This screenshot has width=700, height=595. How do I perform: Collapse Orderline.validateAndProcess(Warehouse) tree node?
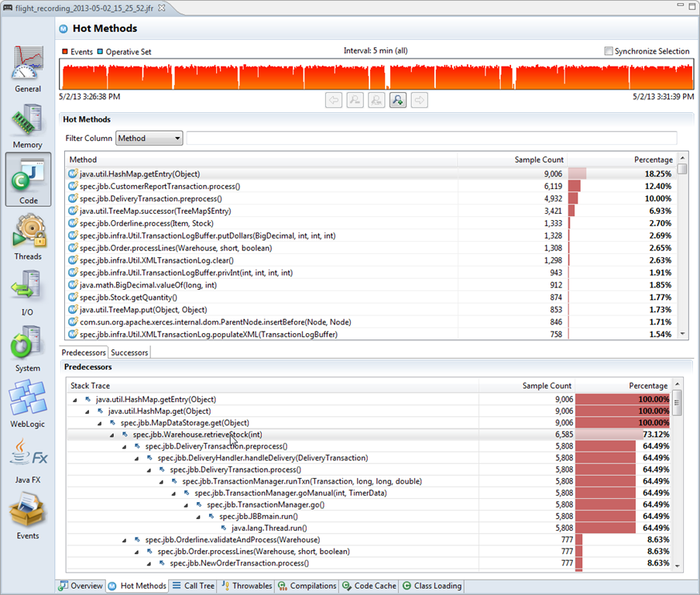125,540
